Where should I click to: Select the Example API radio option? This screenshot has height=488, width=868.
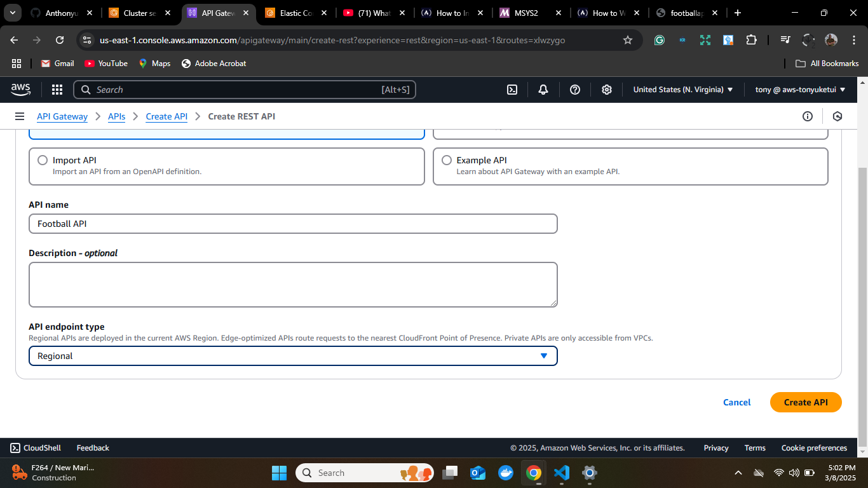(447, 160)
